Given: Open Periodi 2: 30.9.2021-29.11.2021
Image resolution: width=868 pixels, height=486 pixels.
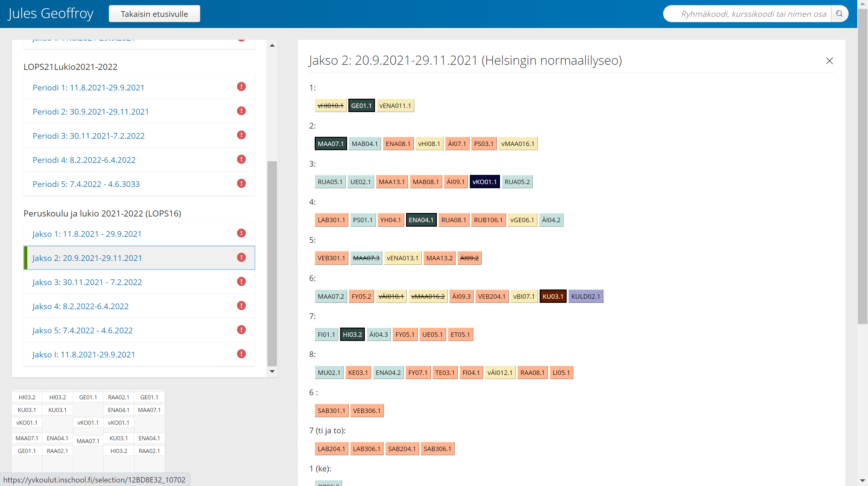Looking at the screenshot, I should [91, 112].
